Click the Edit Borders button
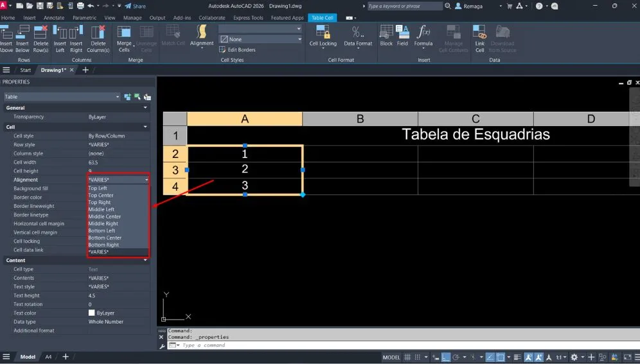The width and height of the screenshot is (640, 364). coord(238,49)
